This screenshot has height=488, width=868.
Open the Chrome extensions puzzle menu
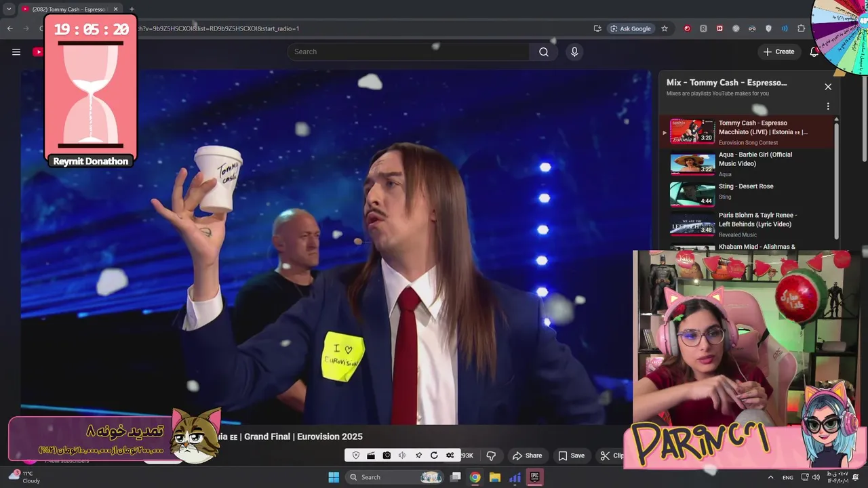tap(802, 28)
